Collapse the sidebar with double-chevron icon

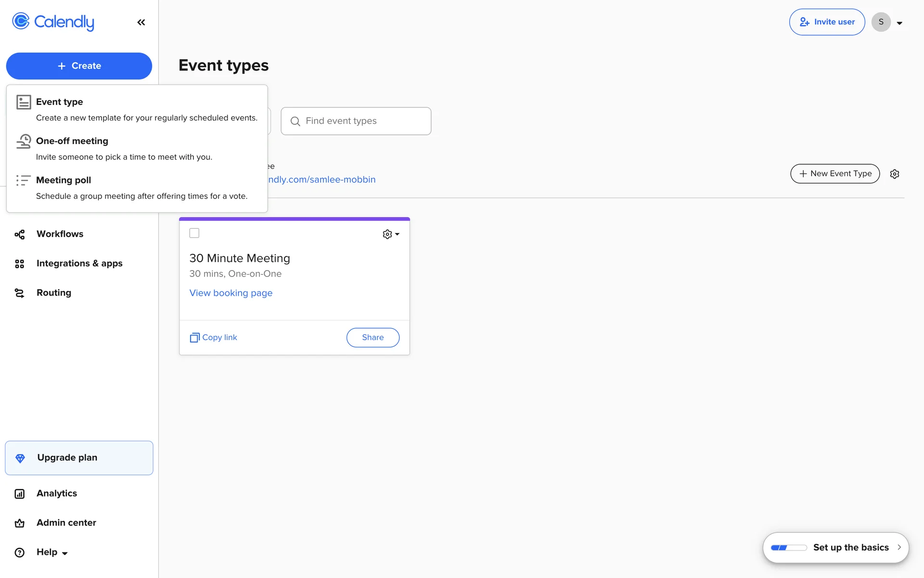[141, 22]
